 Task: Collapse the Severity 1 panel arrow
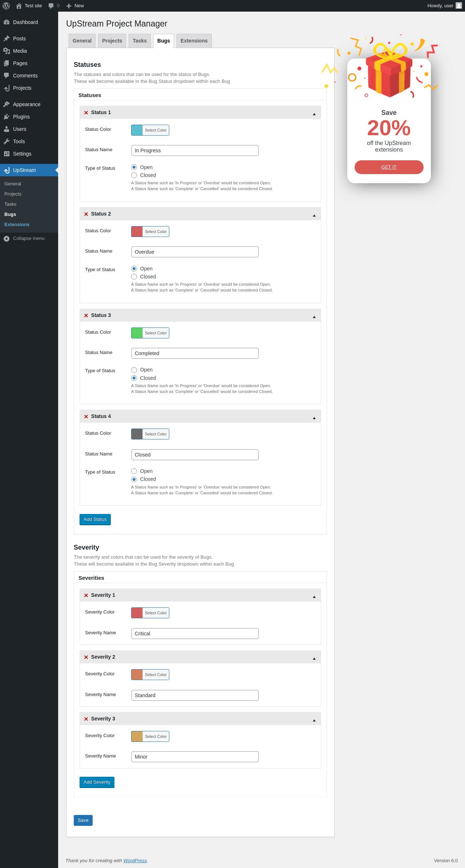[314, 597]
